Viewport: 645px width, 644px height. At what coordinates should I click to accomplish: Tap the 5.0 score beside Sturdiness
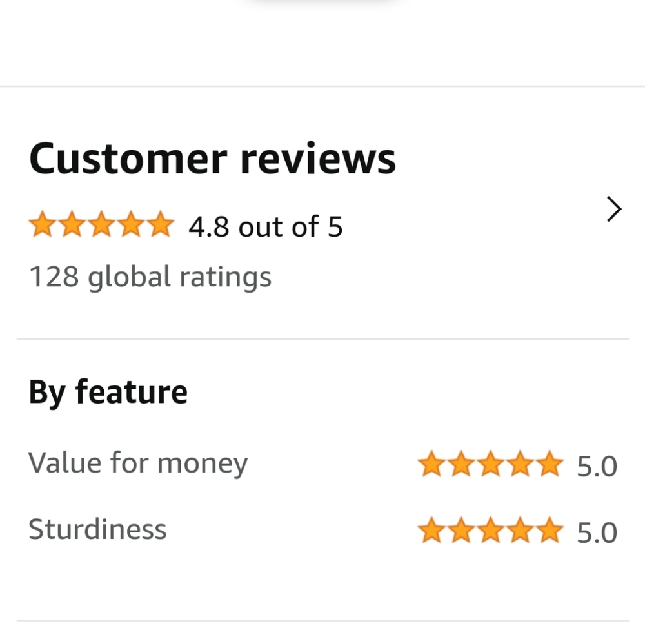pyautogui.click(x=597, y=533)
